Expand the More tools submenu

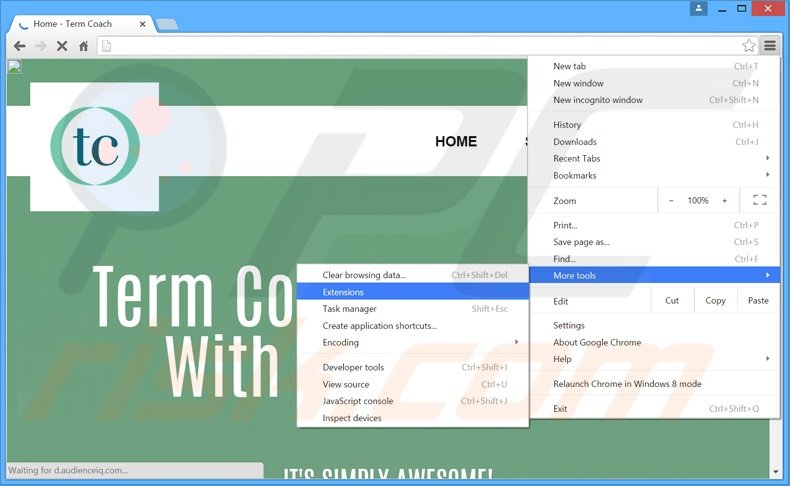tap(654, 275)
